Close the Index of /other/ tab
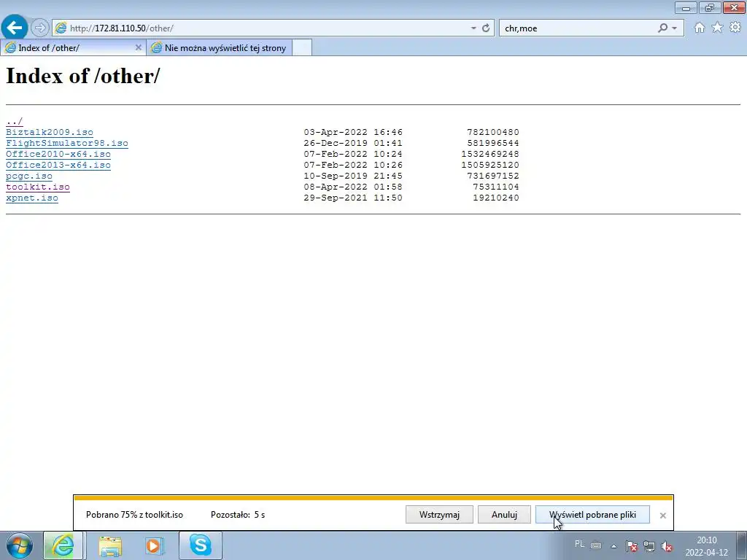This screenshot has width=747, height=560. click(138, 47)
